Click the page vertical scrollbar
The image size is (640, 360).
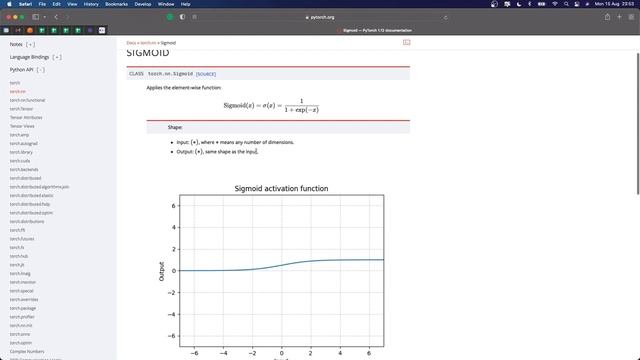(638, 124)
